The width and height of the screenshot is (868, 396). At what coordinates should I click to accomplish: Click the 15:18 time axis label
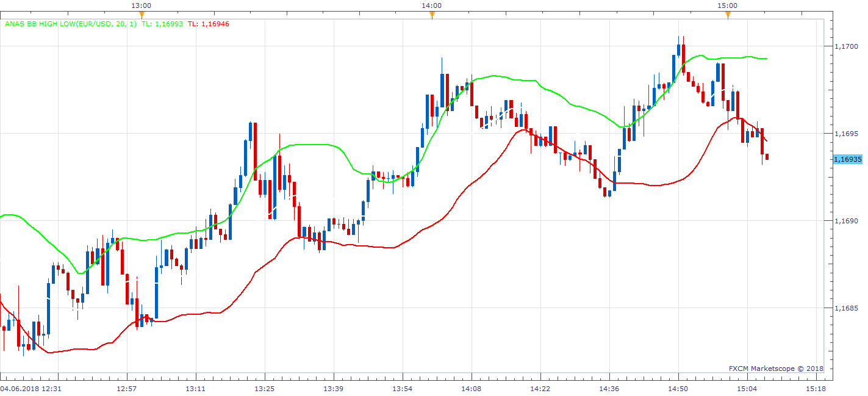point(816,388)
